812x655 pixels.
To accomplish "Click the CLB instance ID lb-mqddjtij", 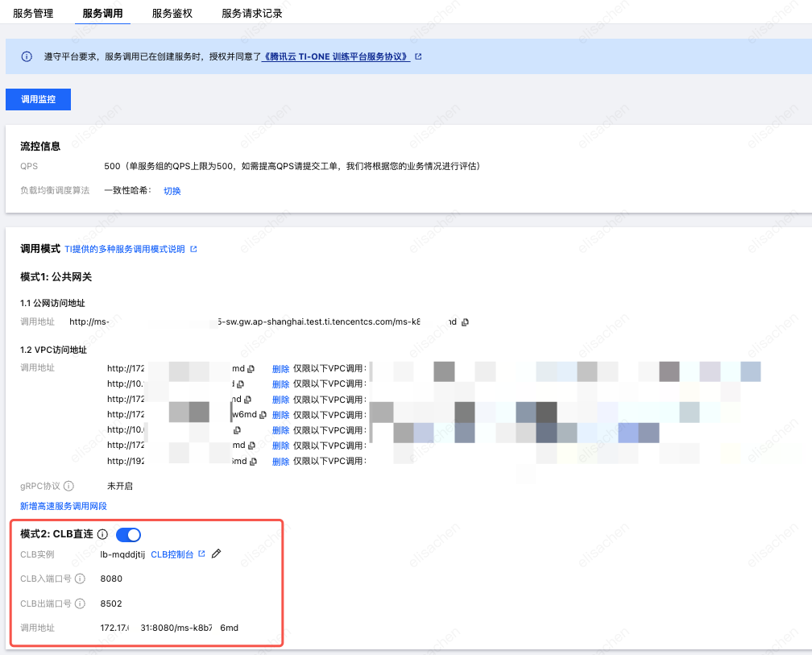I will tap(122, 554).
